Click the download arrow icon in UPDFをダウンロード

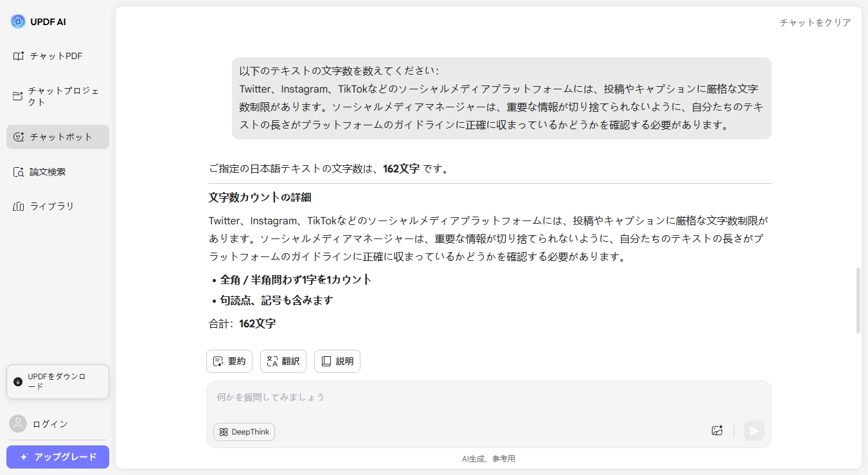[x=18, y=382]
